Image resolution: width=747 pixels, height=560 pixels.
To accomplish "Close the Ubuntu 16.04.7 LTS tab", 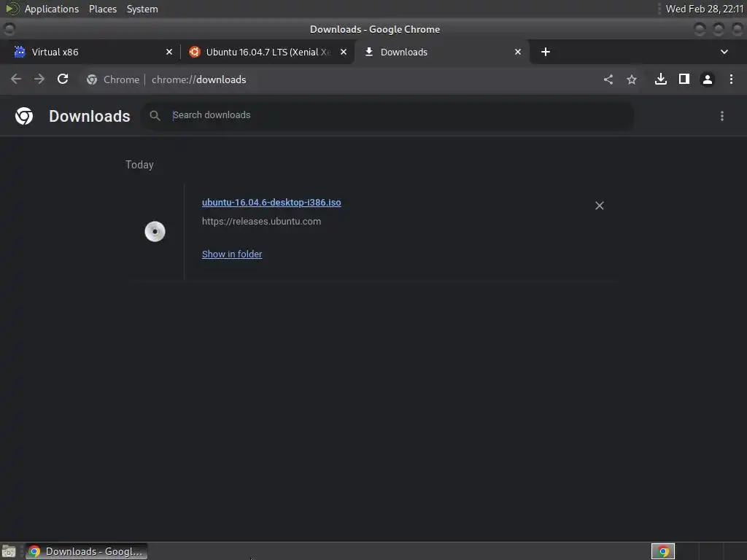I will click(344, 52).
